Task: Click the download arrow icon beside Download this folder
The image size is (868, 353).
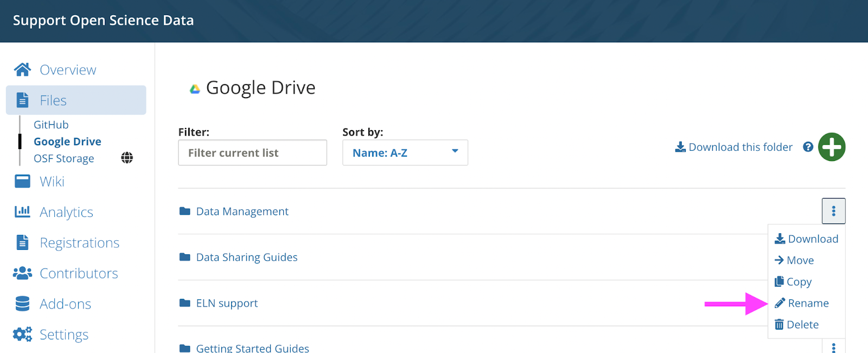Action: click(680, 147)
